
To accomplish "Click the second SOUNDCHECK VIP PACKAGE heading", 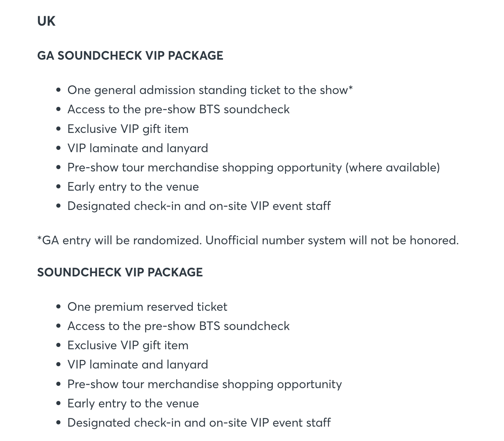I will pos(120,272).
